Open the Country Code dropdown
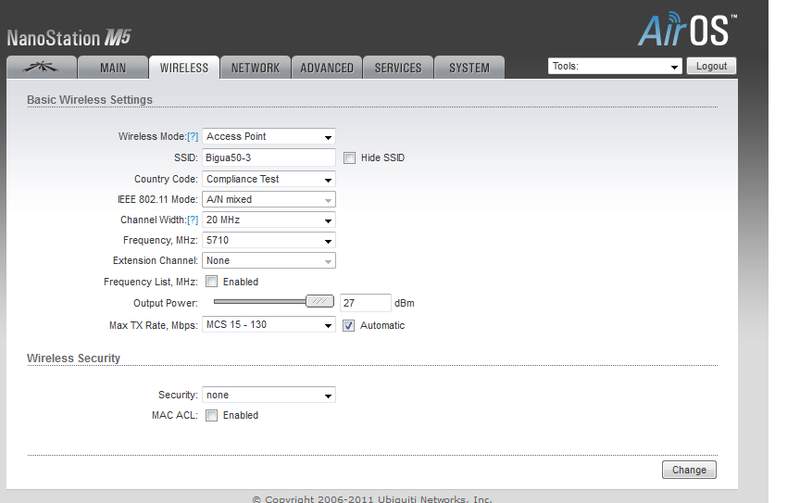This screenshot has width=800, height=503. tap(269, 179)
